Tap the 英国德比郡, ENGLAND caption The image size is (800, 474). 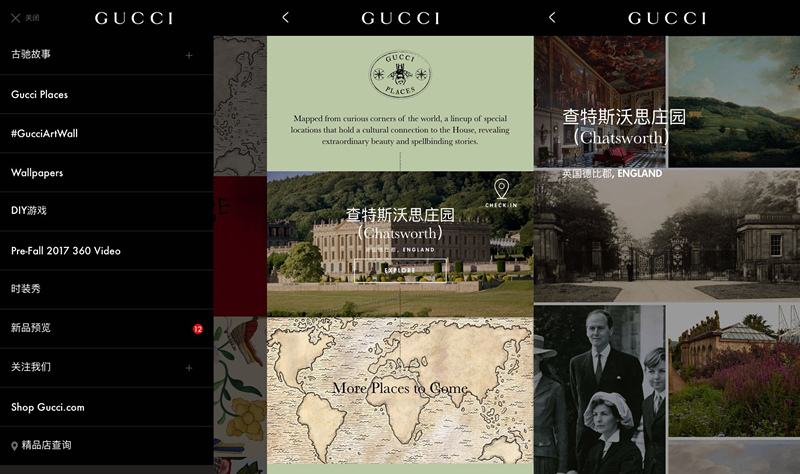coord(612,173)
